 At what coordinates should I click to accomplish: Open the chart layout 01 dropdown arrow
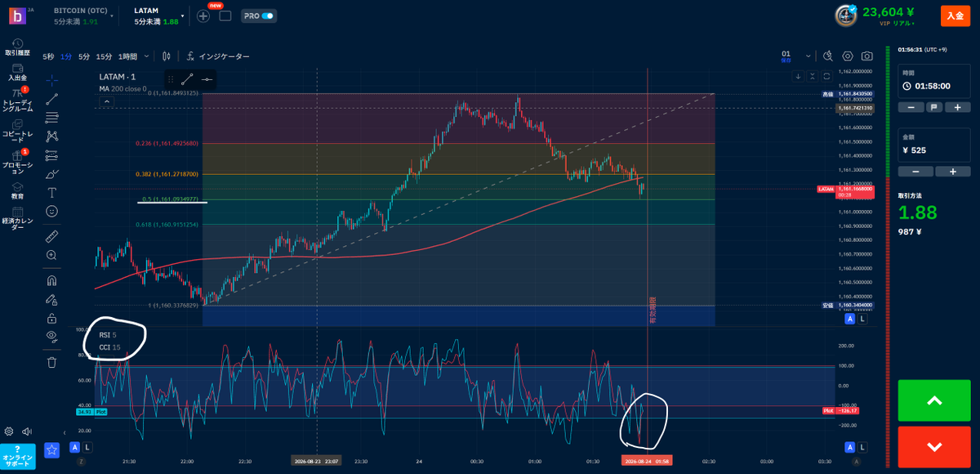(x=808, y=56)
